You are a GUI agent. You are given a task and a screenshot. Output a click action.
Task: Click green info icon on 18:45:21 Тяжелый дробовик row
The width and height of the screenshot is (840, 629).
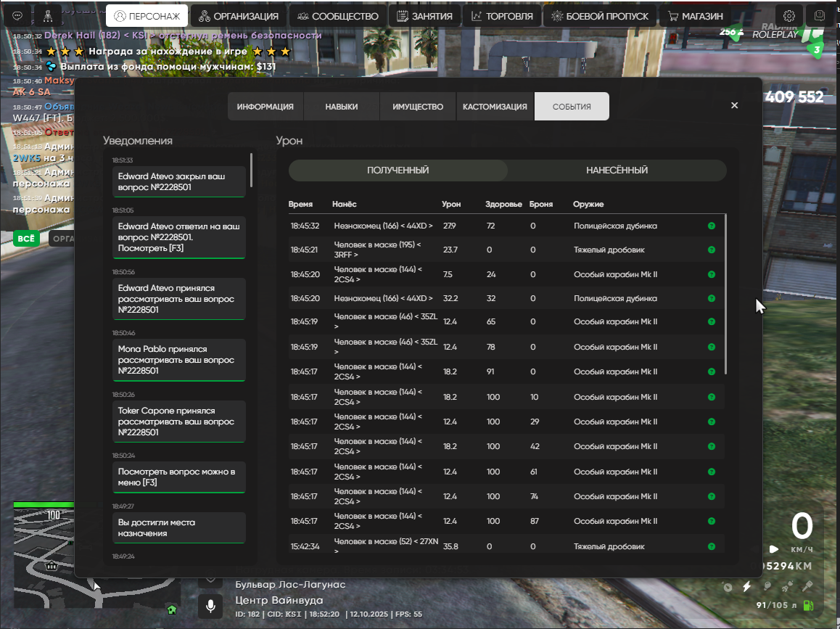tap(711, 250)
